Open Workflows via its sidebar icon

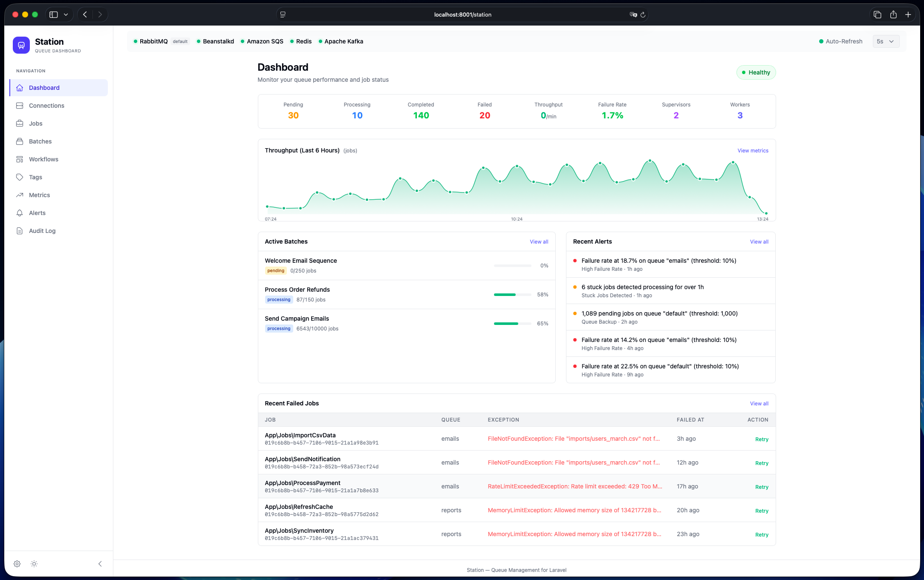[20, 159]
